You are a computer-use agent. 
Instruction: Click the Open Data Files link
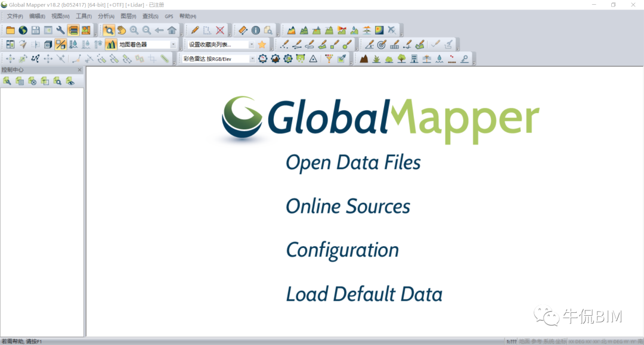(x=353, y=163)
